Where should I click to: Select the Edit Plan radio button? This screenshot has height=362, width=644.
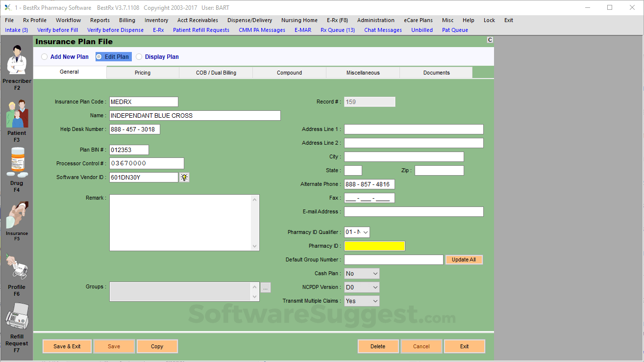[x=99, y=57]
